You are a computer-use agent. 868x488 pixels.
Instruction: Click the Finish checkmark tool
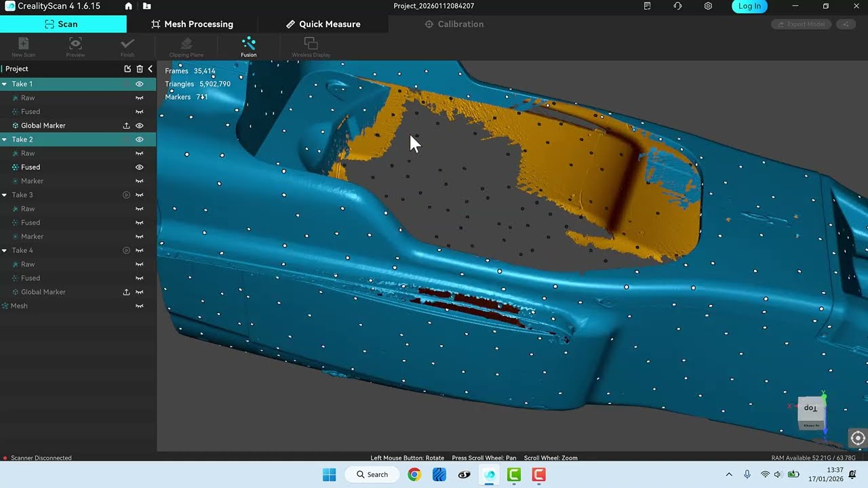(x=127, y=47)
